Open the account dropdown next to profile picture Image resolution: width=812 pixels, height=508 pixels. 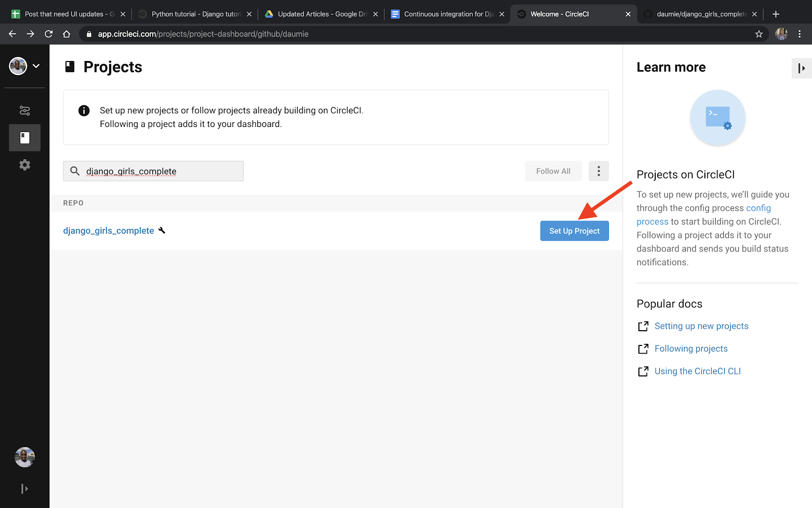[36, 66]
